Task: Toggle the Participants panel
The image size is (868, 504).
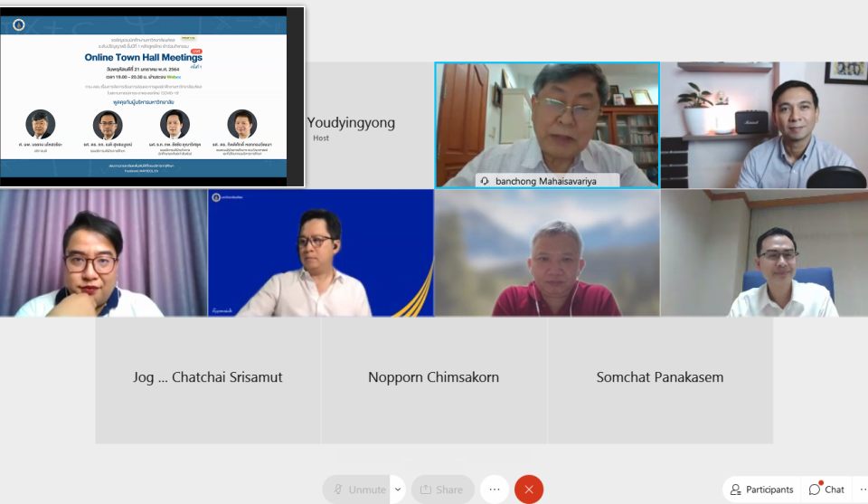Action: (x=761, y=490)
